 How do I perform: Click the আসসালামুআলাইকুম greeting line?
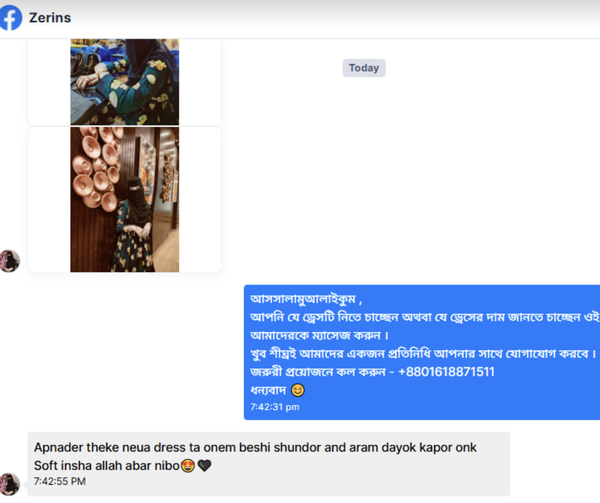point(306,299)
